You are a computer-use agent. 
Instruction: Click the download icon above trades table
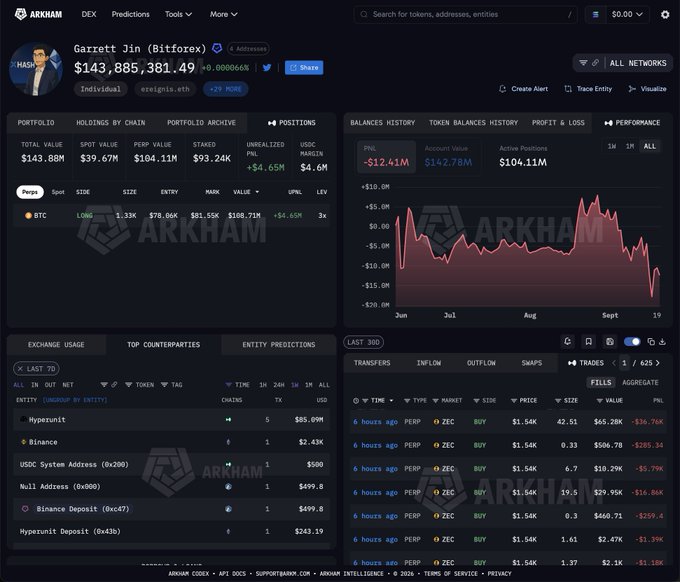[662, 342]
